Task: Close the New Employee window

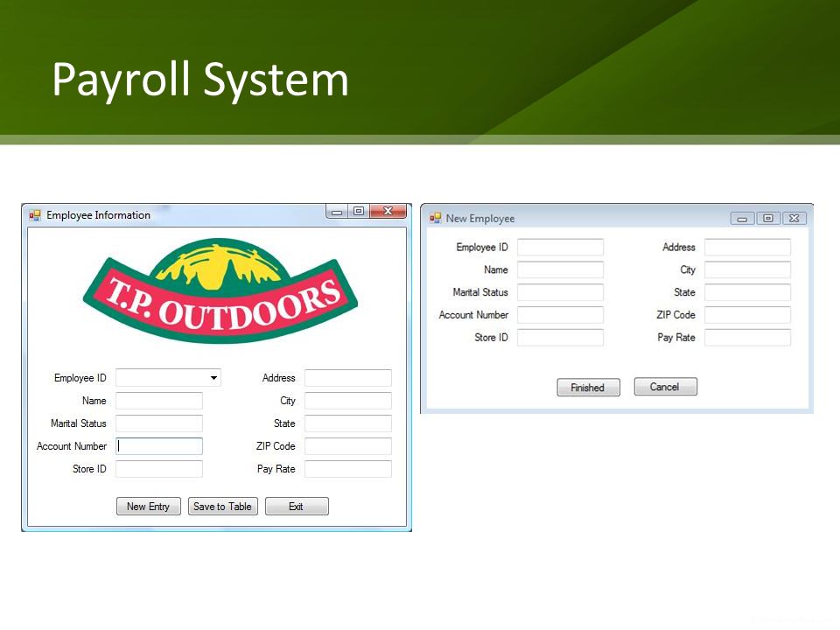Action: pyautogui.click(x=794, y=219)
